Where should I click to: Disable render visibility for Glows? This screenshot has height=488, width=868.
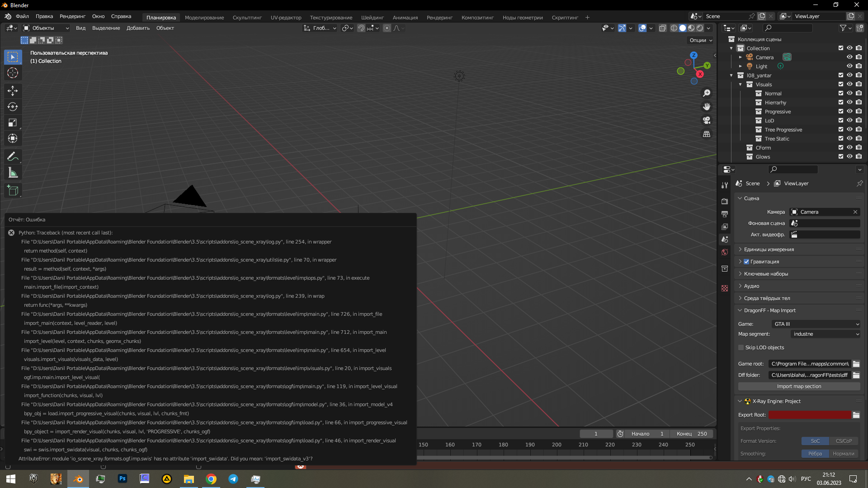point(859,156)
